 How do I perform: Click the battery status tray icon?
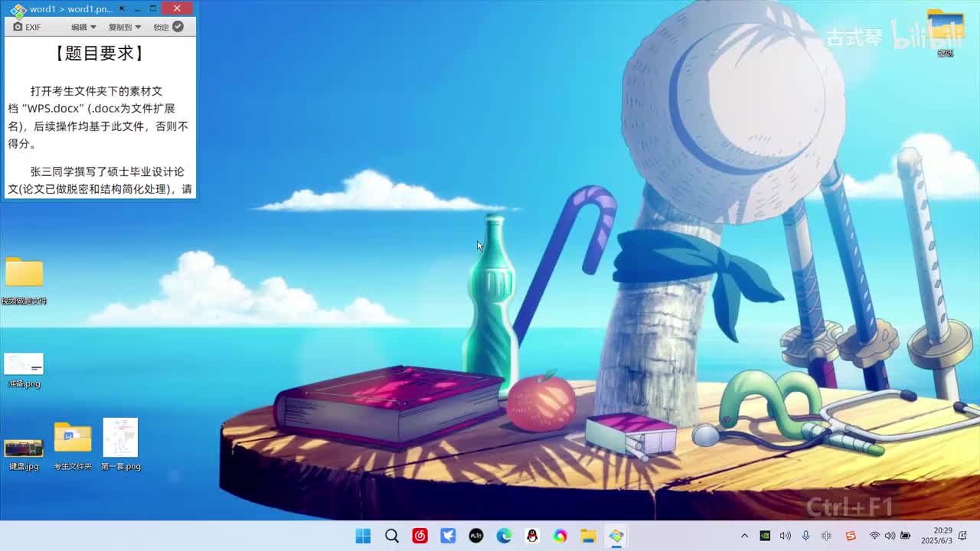point(906,536)
